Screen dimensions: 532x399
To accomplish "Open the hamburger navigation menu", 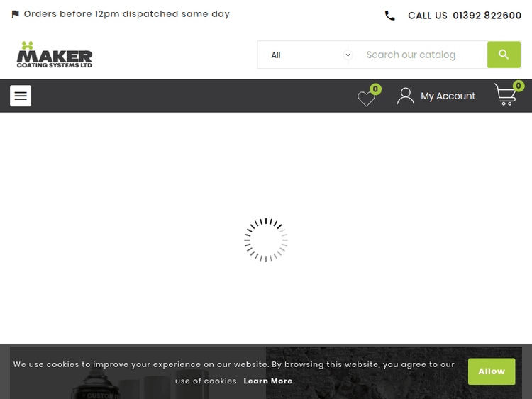I will tap(21, 96).
